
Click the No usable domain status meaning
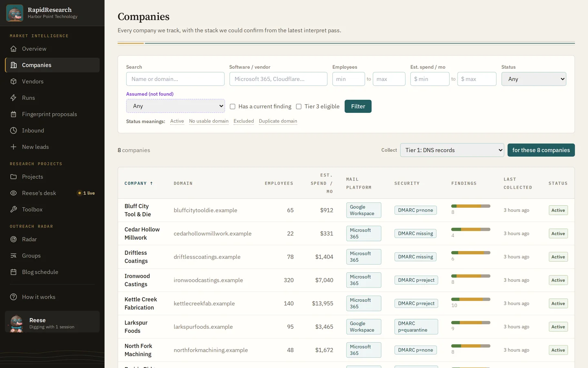[x=209, y=121]
